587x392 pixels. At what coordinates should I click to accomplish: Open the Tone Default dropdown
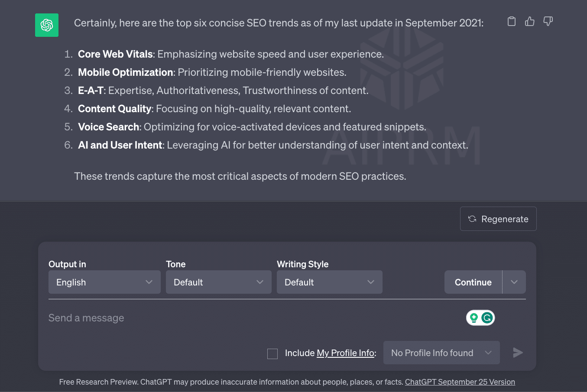[x=219, y=282]
